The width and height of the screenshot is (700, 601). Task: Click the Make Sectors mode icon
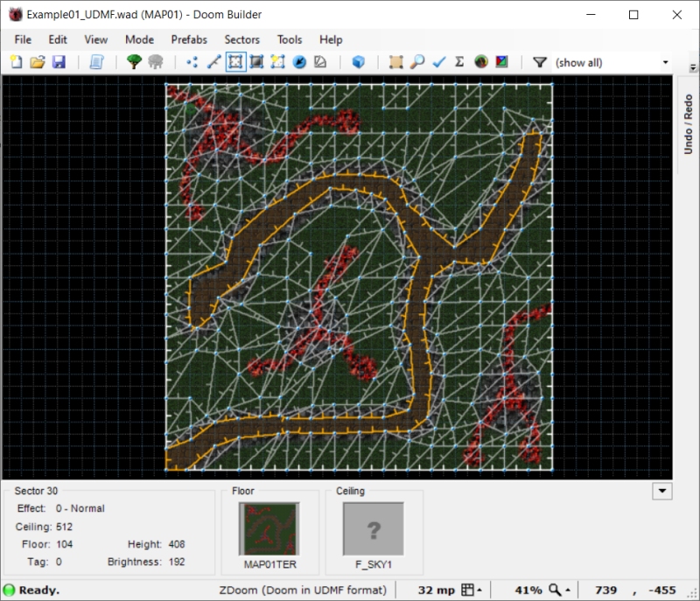coord(277,61)
